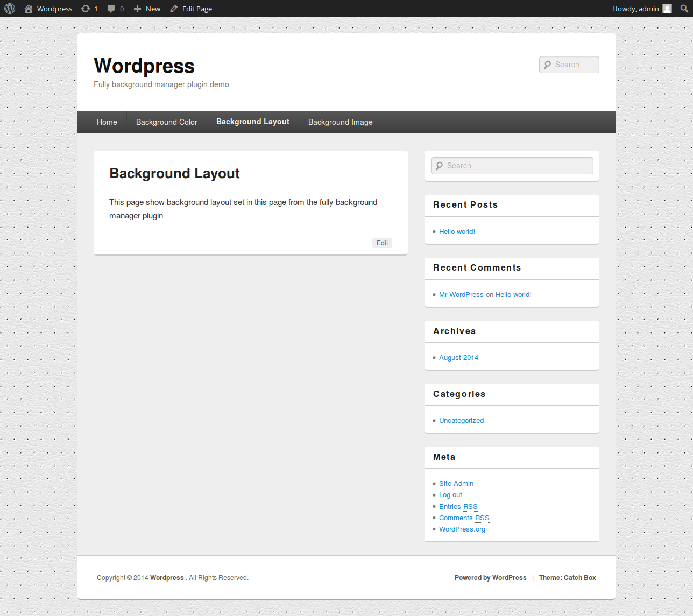Click the Mr WordPress commenter link
Viewport: 693px width, 616px height.
pos(461,295)
